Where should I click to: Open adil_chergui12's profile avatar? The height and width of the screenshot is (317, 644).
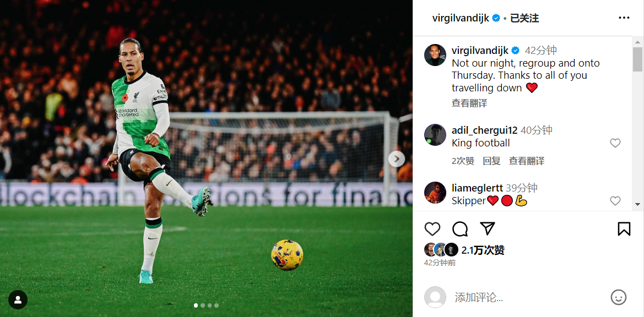click(x=435, y=135)
